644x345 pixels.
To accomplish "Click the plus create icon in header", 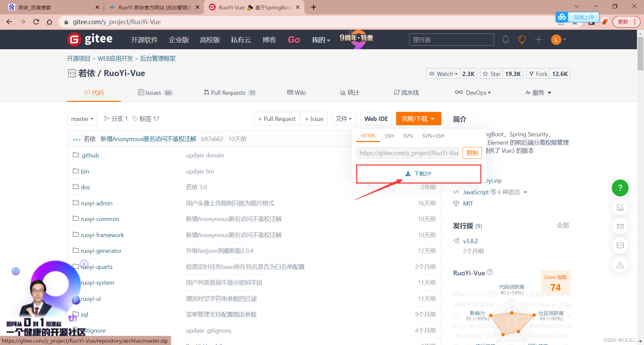I will (x=539, y=40).
